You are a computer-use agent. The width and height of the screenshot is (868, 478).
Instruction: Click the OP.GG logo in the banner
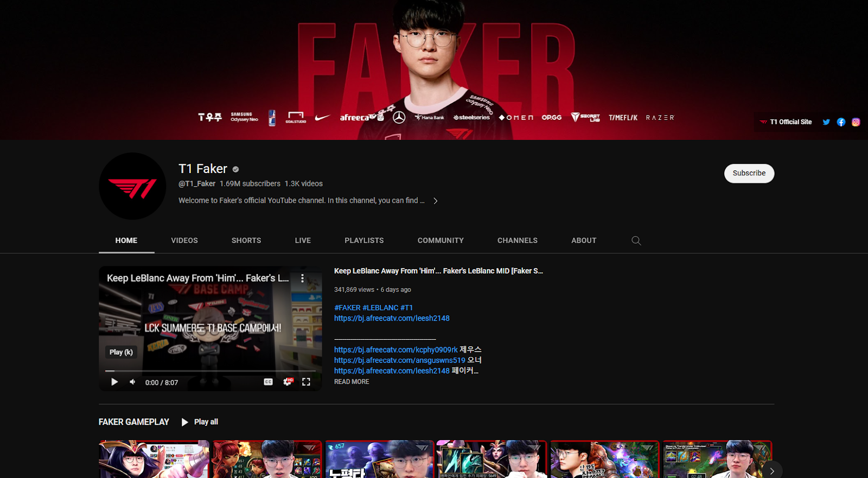tap(552, 117)
